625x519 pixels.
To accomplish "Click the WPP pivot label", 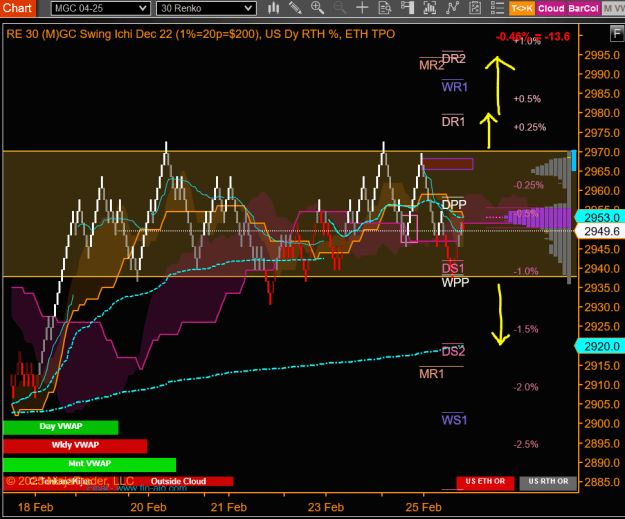I will coord(455,283).
